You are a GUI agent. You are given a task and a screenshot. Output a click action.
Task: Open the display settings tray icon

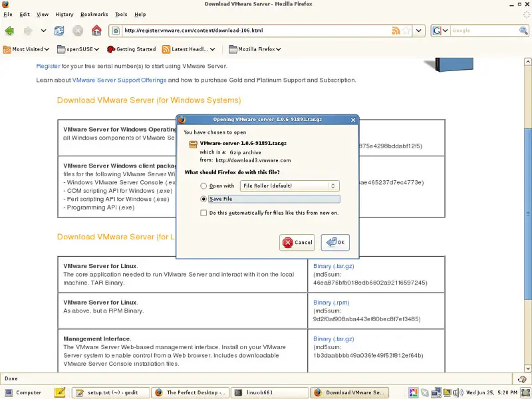click(447, 392)
